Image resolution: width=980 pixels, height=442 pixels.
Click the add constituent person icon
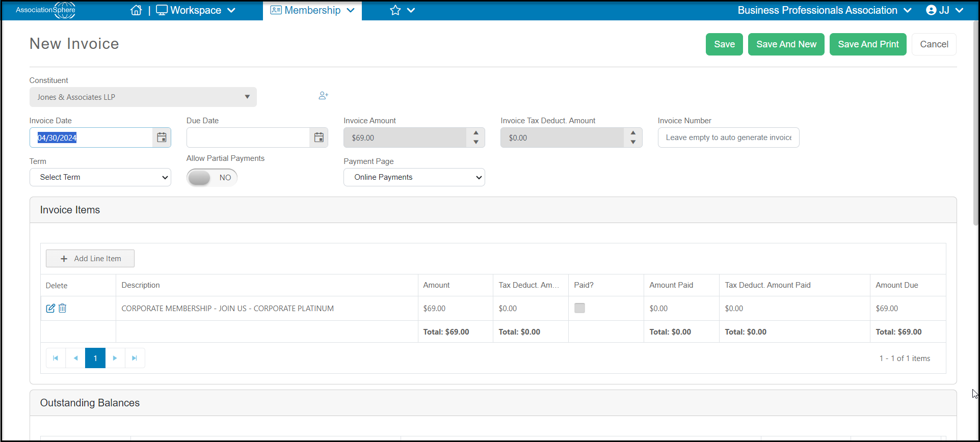coord(324,96)
